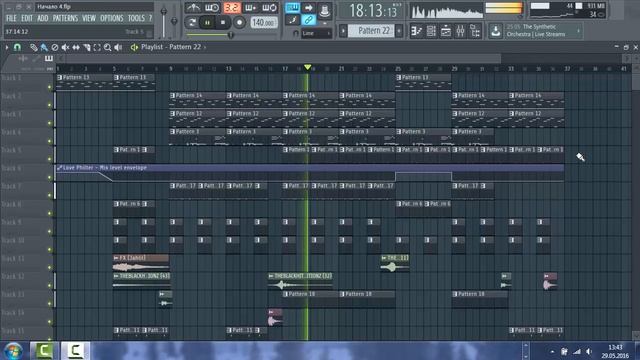The width and height of the screenshot is (640, 360).
Task: Click the arrow left of Pattern 22
Action: coord(343,31)
